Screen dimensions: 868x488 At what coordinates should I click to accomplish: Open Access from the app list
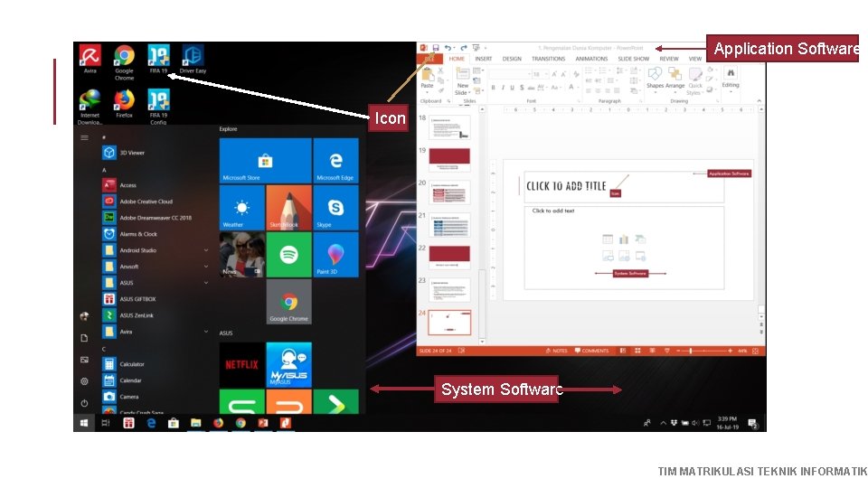pos(156,185)
